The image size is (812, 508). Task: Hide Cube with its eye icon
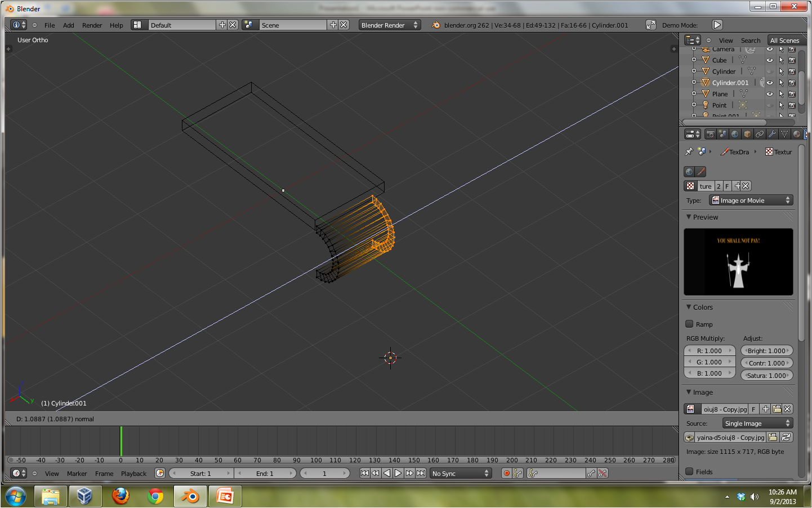click(x=770, y=60)
